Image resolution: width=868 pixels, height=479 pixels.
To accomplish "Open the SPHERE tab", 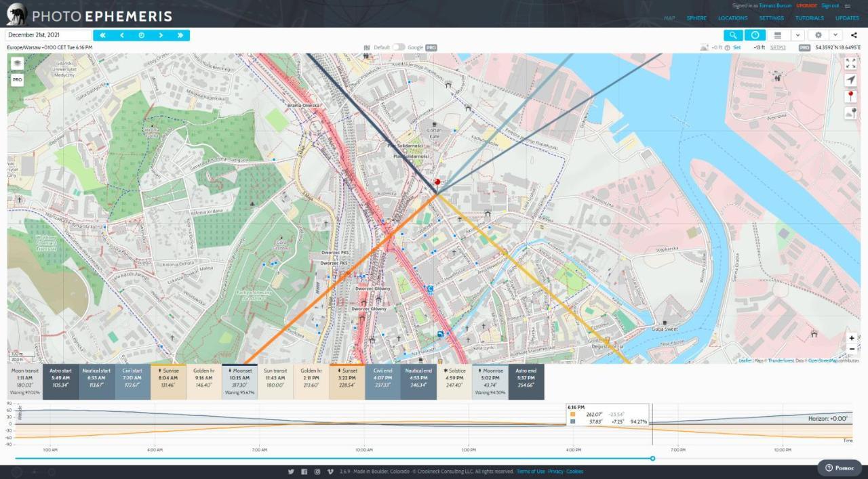I will pyautogui.click(x=696, y=18).
